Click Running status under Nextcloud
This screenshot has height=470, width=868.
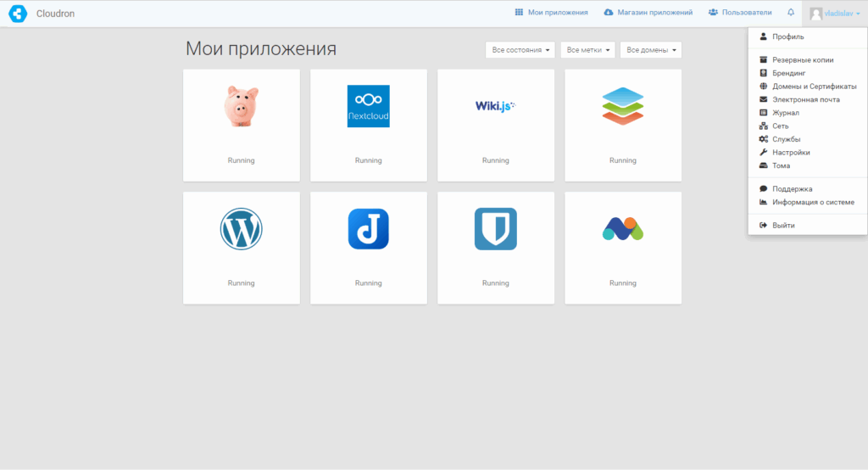coord(368,160)
